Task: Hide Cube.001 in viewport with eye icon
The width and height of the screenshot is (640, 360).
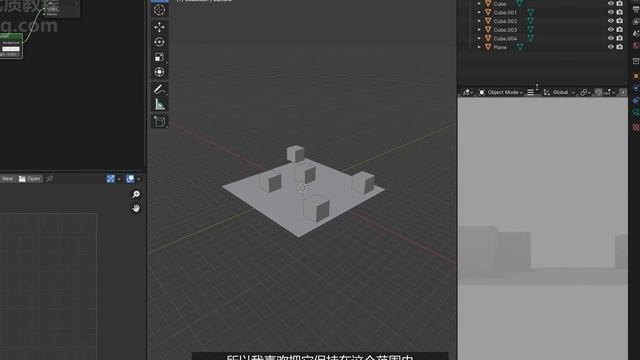Action: coord(611,12)
